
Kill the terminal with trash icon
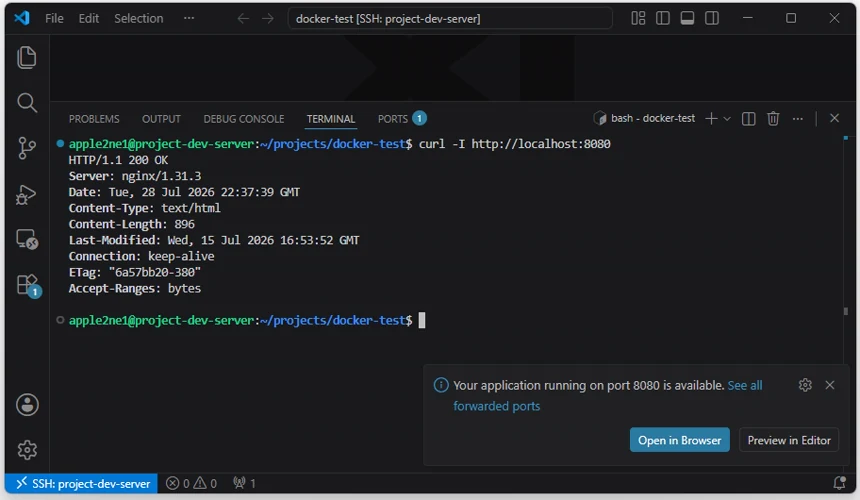click(773, 118)
